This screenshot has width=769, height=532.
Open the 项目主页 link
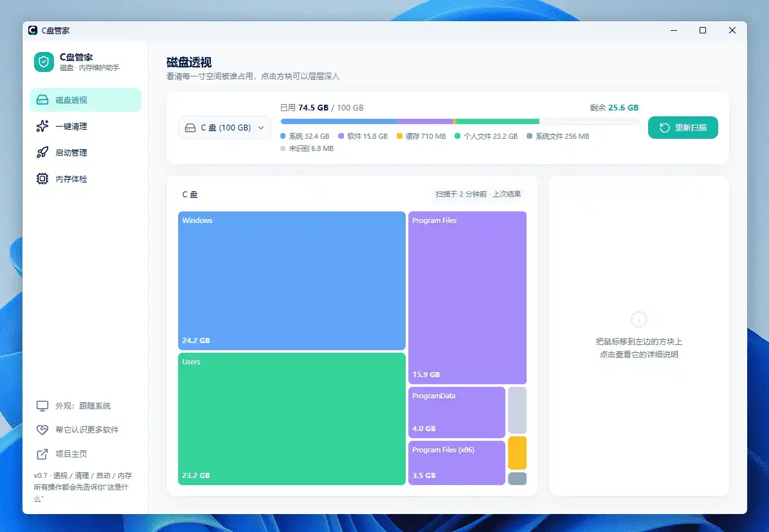[x=86, y=454]
